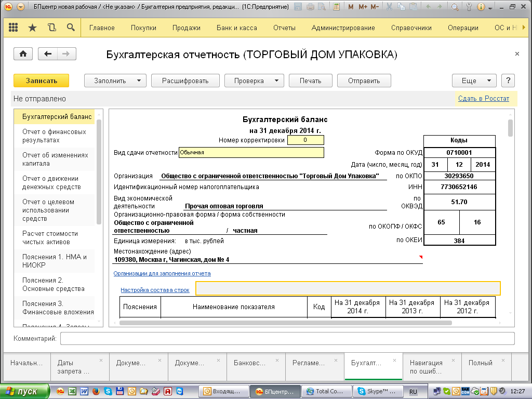Screen dimensions: 532x399
Task: Click into the Комментарий input field
Action: (287, 339)
